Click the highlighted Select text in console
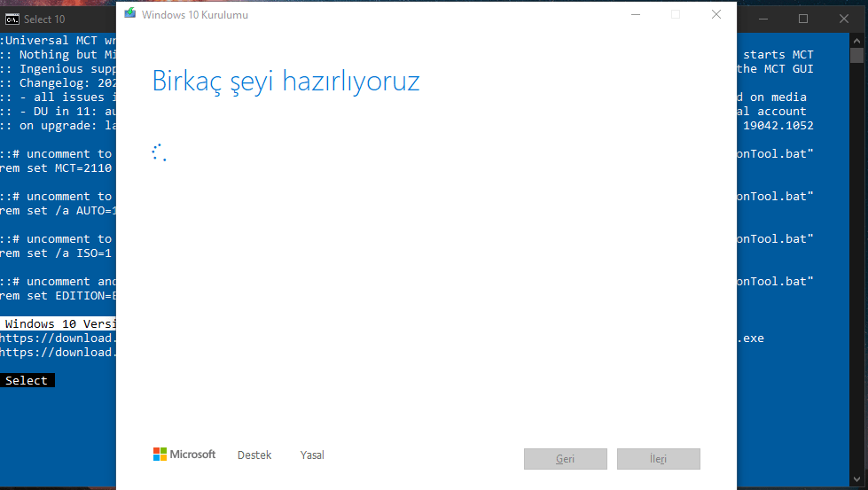Screen dimensions: 868x490 [x=27, y=380]
